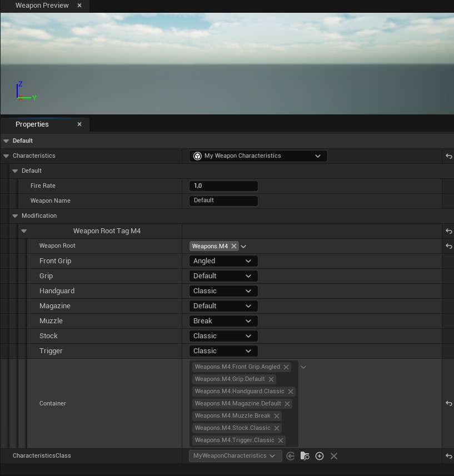Remove Weapons.M4.Front Grip.Angled tag
The height and width of the screenshot is (476, 454).
[286, 367]
